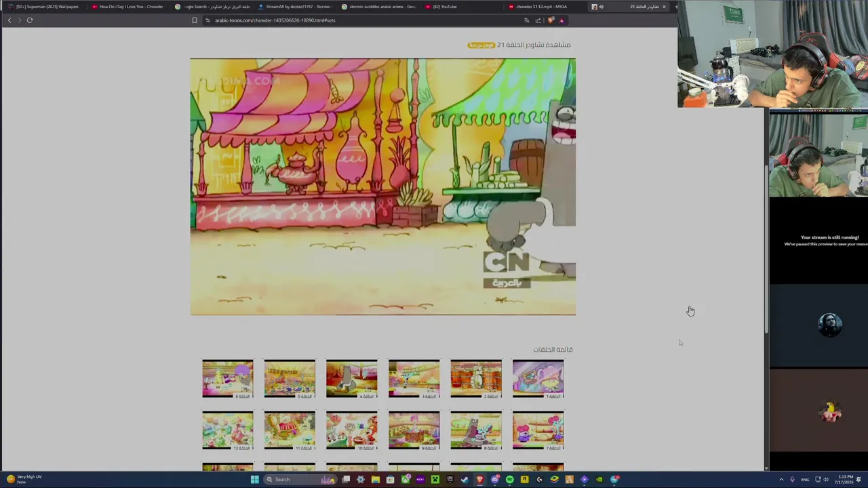This screenshot has height=488, width=868.
Task: Select the dark-haired avatar in side panel
Action: point(830,325)
